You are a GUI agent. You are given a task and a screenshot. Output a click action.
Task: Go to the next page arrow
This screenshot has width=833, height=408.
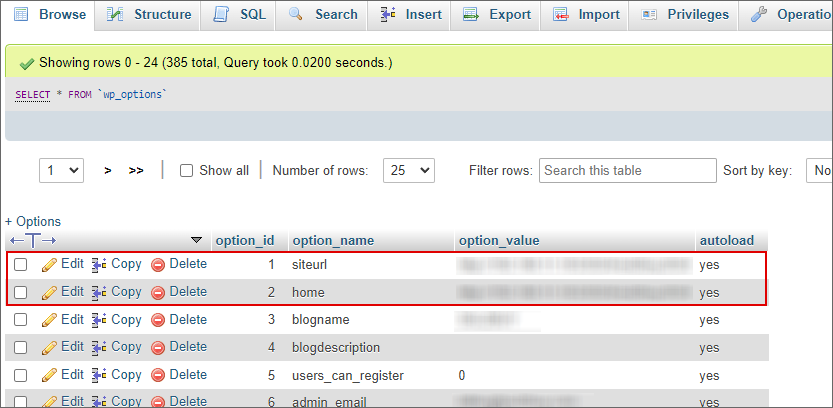tap(108, 171)
